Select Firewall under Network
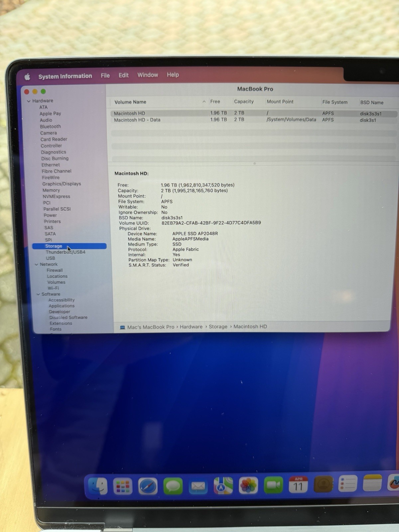This screenshot has height=532, width=399. (x=55, y=270)
